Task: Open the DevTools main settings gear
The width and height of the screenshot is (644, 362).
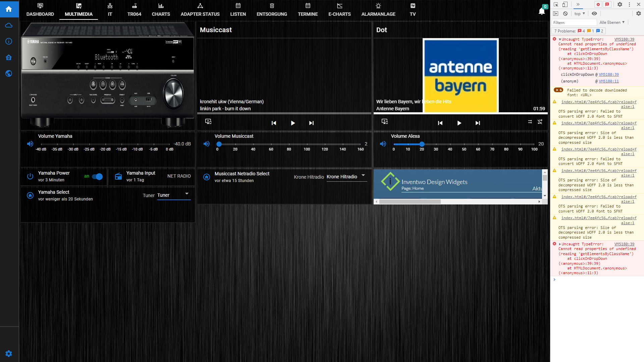Action: tap(620, 4)
